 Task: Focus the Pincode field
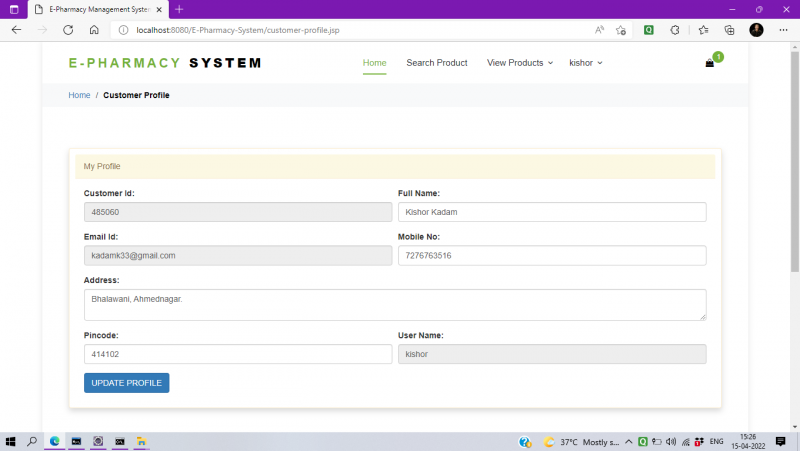pyautogui.click(x=238, y=354)
